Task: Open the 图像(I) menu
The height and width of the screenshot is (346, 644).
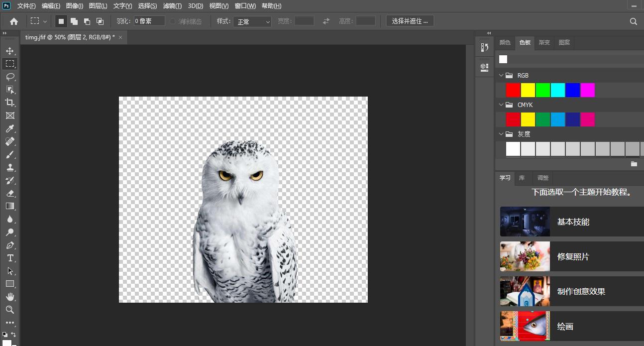Action: 75,6
